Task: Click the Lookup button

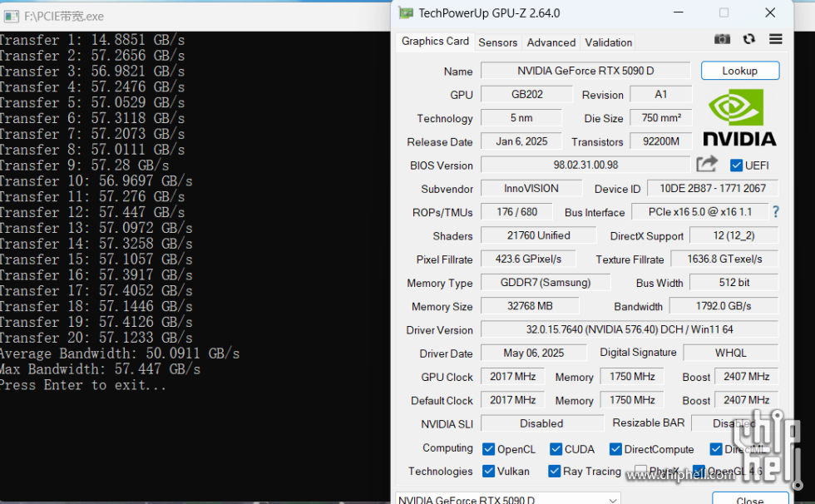Action: [739, 71]
